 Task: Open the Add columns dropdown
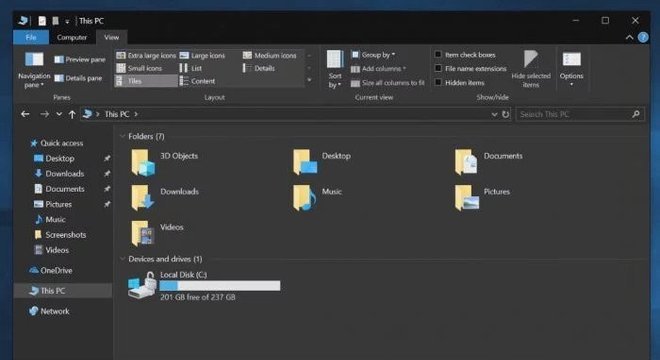[378, 69]
